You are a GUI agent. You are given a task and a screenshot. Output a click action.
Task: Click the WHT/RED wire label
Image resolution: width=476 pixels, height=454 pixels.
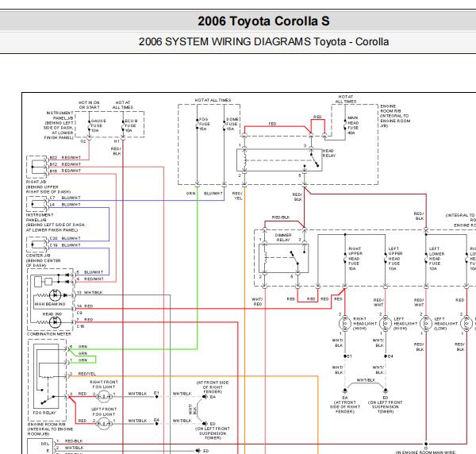coord(257,302)
